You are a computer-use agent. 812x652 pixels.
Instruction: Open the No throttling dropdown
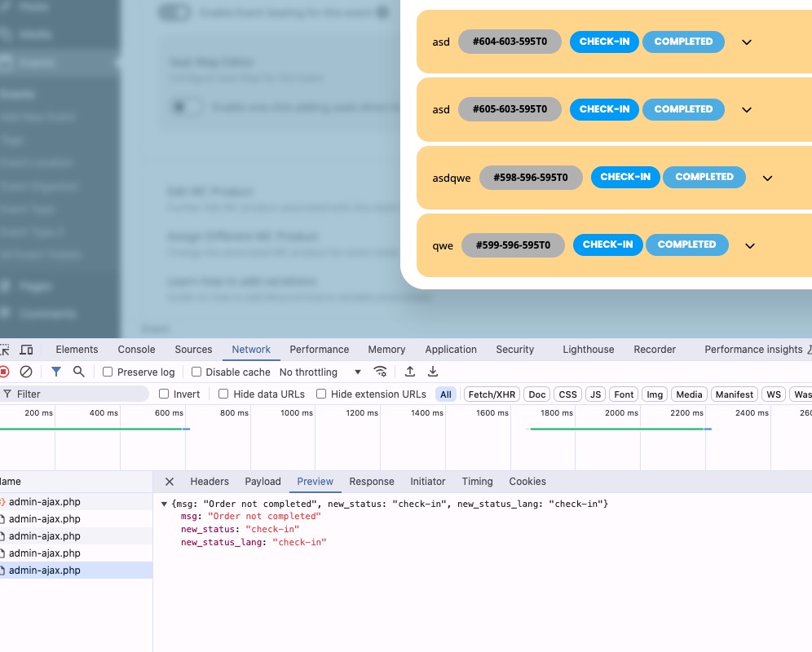pos(320,372)
